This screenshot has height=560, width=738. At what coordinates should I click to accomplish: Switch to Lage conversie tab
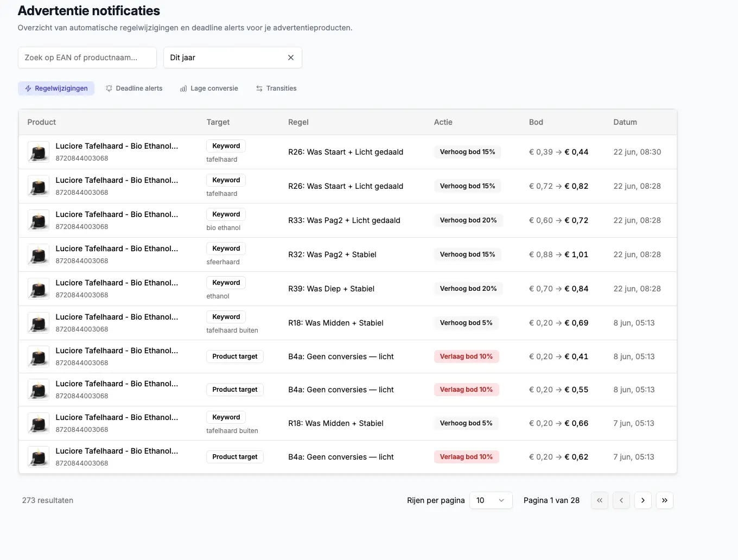(209, 88)
